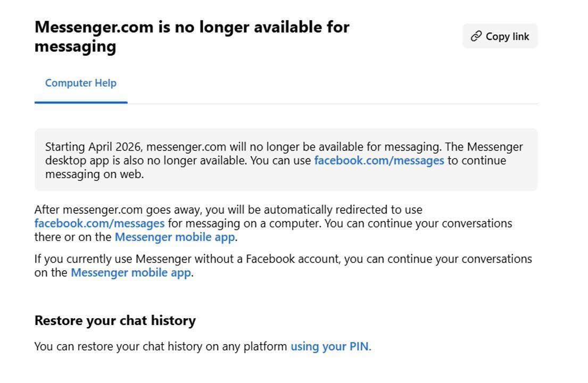Viewport: 588px width, 383px height.
Task: Click the "After messenger.com goes away" text
Action: (118, 210)
